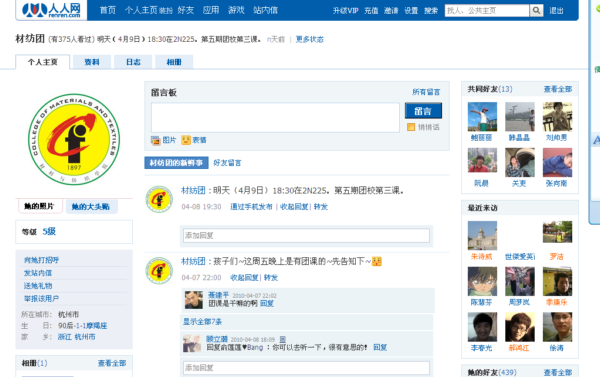Open commenter 蒋建平's avatar photo
600x377 pixels.
[x=194, y=300]
